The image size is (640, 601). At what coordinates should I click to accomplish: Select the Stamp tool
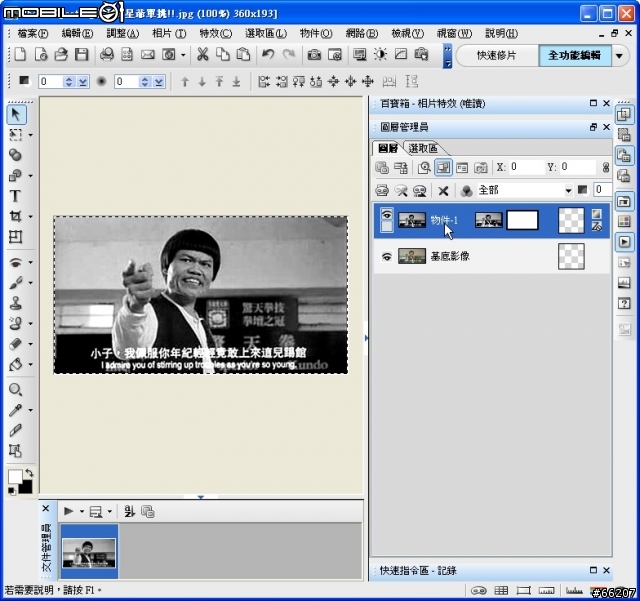(15, 303)
